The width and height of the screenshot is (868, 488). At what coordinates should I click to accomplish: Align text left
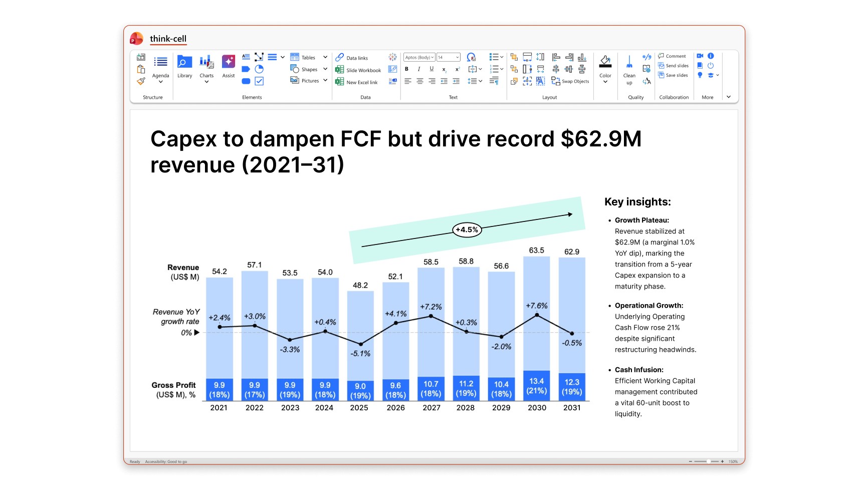coord(407,81)
